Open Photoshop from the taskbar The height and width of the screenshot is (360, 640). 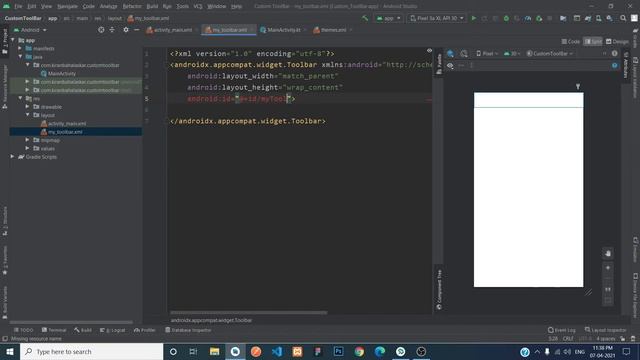click(x=338, y=351)
